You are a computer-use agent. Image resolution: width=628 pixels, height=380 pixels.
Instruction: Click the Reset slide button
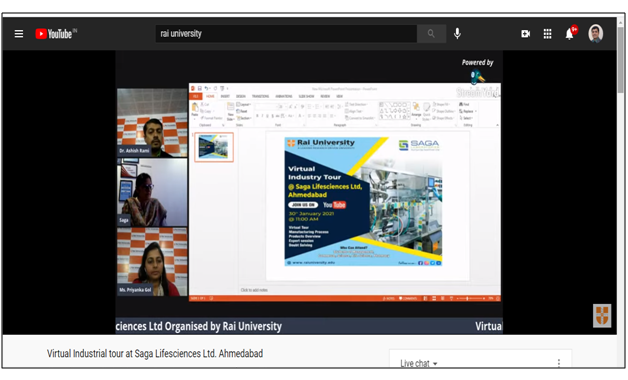[242, 111]
